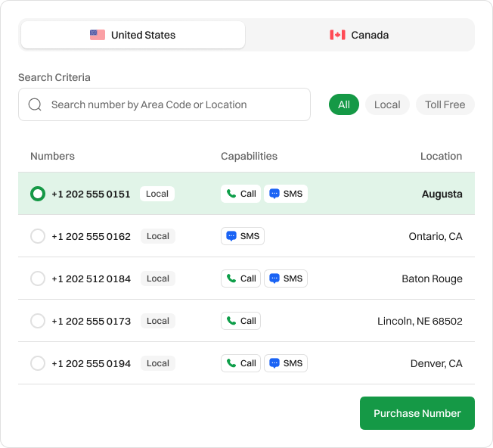The width and height of the screenshot is (493, 448).
Task: Click the number text +1 202 555 0151
Action: 91,194
